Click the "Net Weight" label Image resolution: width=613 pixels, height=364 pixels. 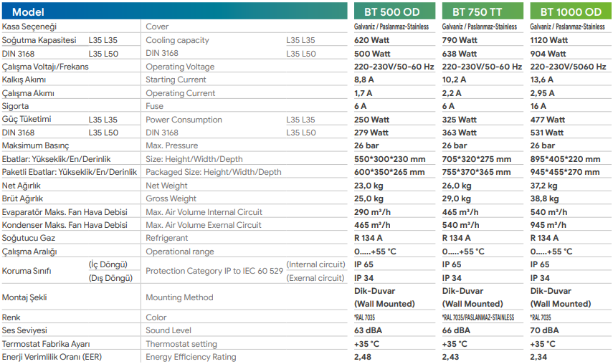click(x=168, y=186)
